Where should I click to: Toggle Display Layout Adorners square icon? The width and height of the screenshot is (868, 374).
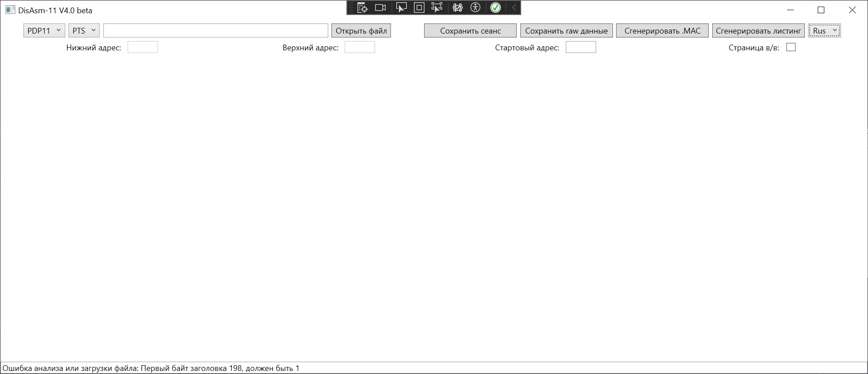[419, 8]
